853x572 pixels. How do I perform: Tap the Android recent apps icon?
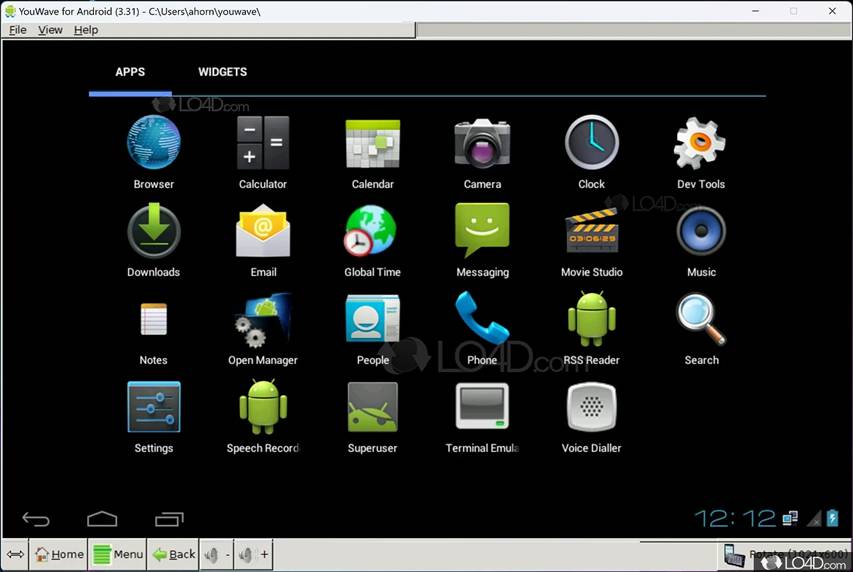(169, 519)
